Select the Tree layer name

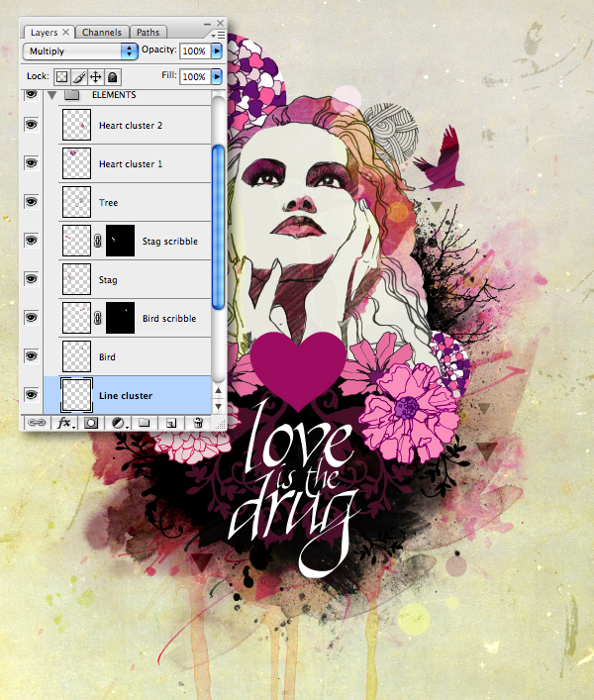(x=109, y=203)
